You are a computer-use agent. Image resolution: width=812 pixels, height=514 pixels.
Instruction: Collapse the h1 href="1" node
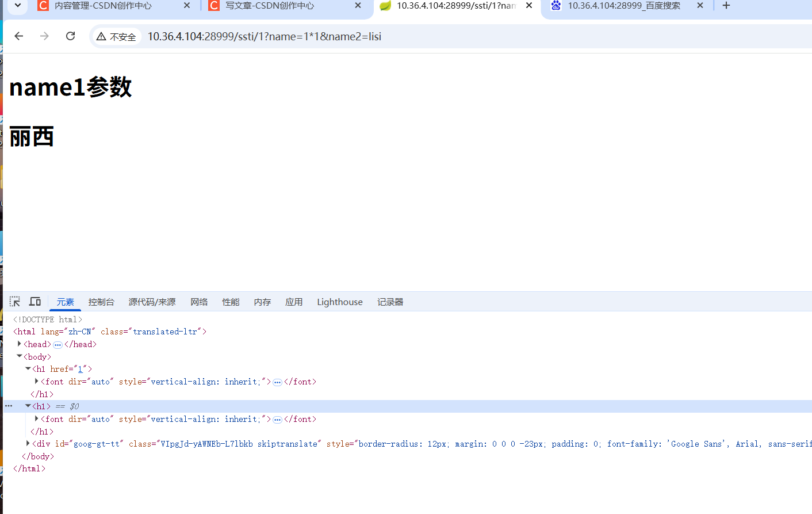click(x=28, y=368)
